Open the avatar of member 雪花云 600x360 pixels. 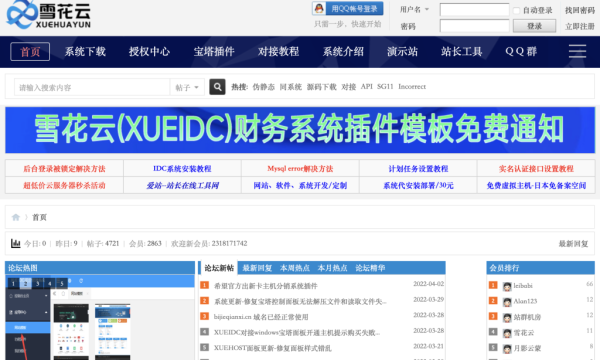pos(507,333)
